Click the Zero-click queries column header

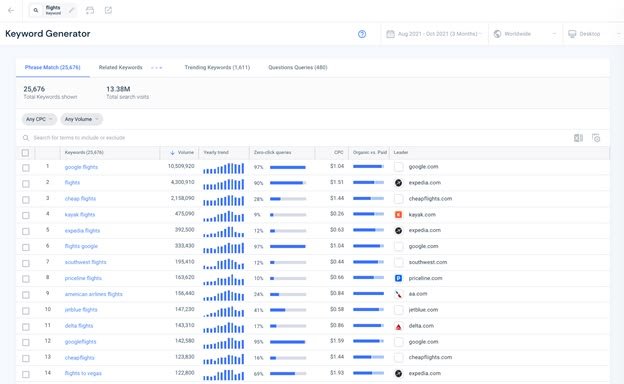point(273,152)
